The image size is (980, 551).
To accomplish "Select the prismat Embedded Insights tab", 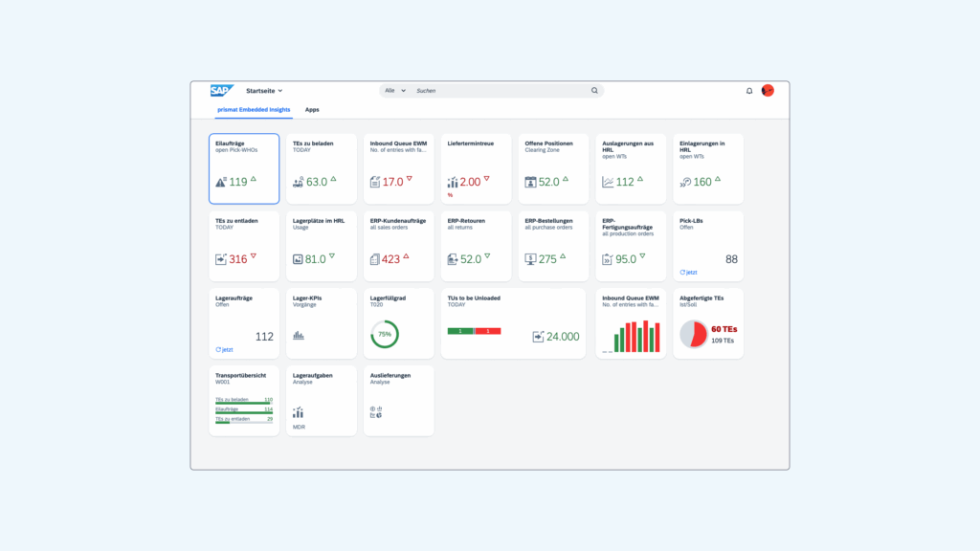I will tap(254, 109).
